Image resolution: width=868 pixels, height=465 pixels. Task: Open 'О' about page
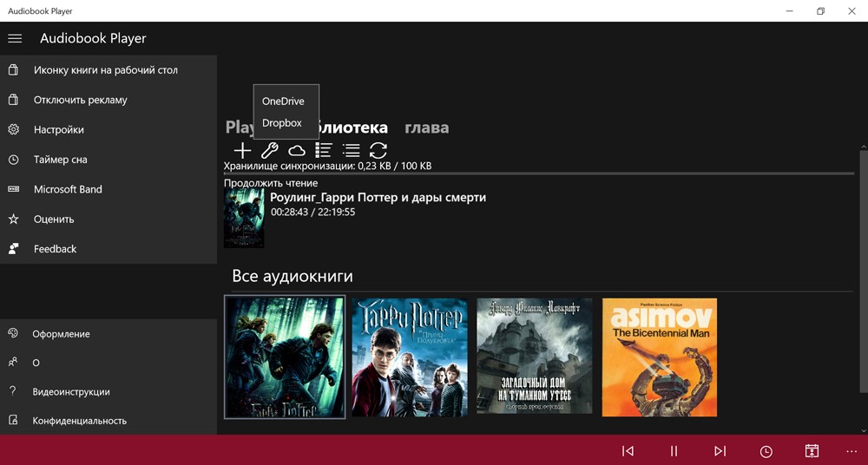coord(108,363)
